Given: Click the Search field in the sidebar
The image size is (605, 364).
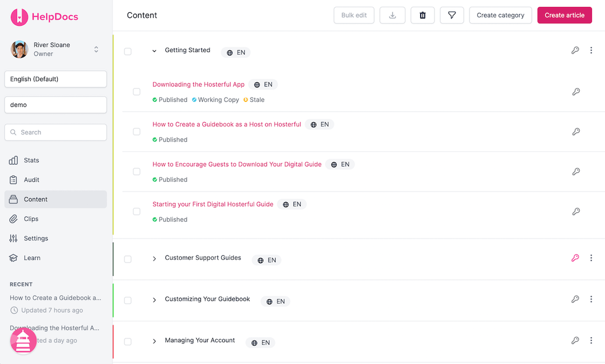Looking at the screenshot, I should pyautogui.click(x=55, y=132).
